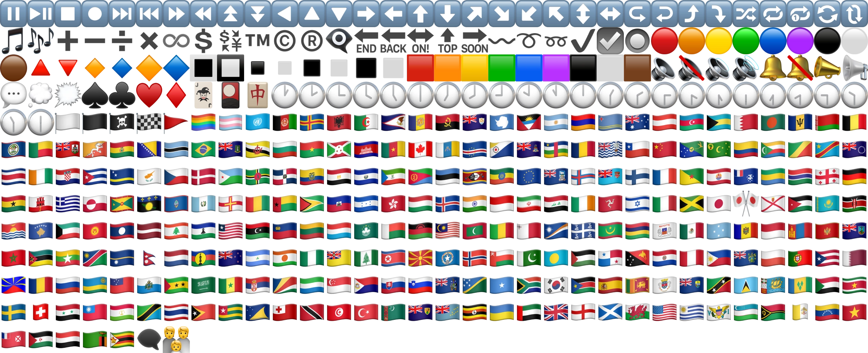This screenshot has height=353, width=868.
Task: Select the Canada maple leaf flag
Action: point(420,149)
